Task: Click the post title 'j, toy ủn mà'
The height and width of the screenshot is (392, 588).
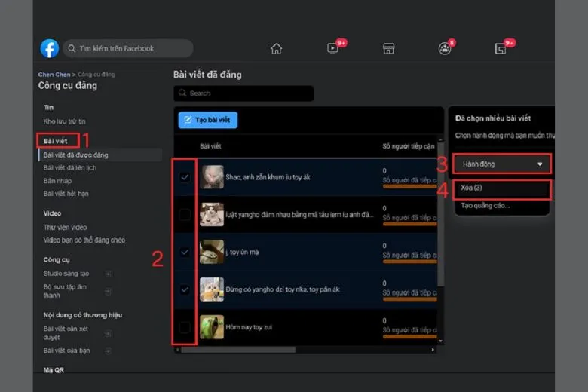Action: (242, 252)
